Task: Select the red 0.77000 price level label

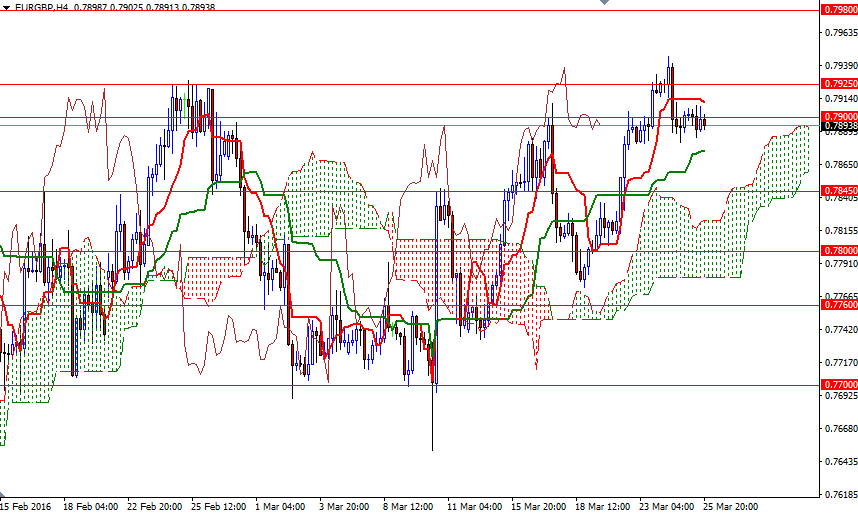Action: click(840, 385)
